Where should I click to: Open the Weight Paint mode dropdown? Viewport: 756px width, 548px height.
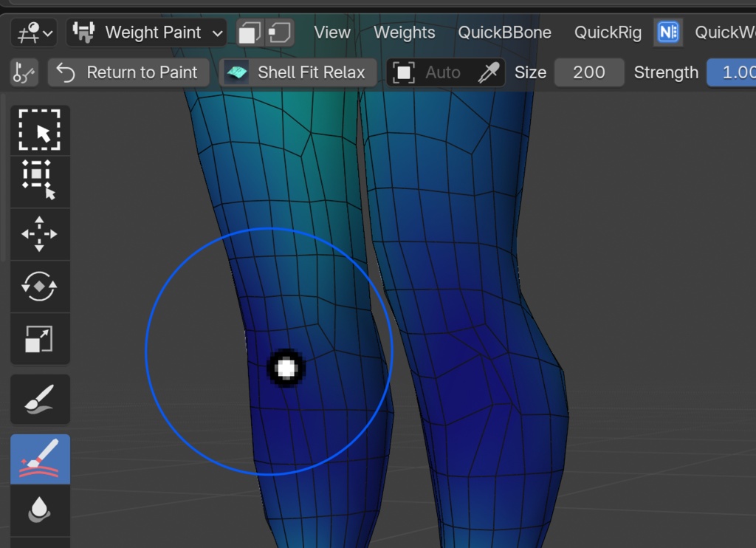pos(147,32)
